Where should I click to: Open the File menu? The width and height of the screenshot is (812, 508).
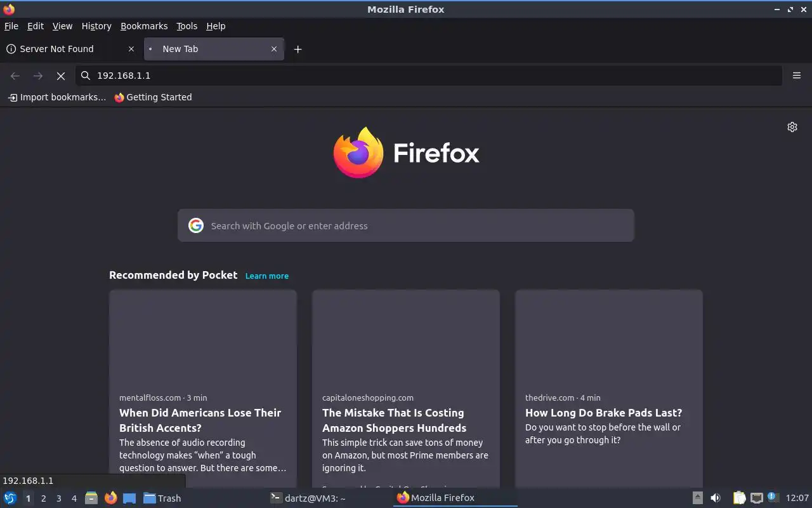click(x=11, y=26)
